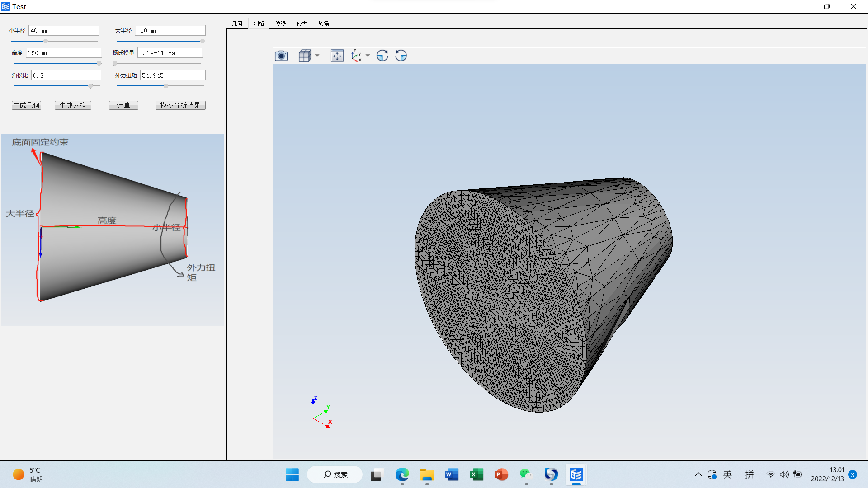Select the perspective view icon
The image size is (868, 488).
[304, 56]
